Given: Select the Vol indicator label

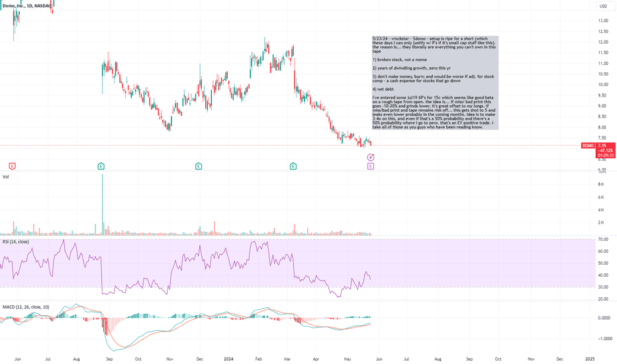Looking at the screenshot, I should point(5,177).
